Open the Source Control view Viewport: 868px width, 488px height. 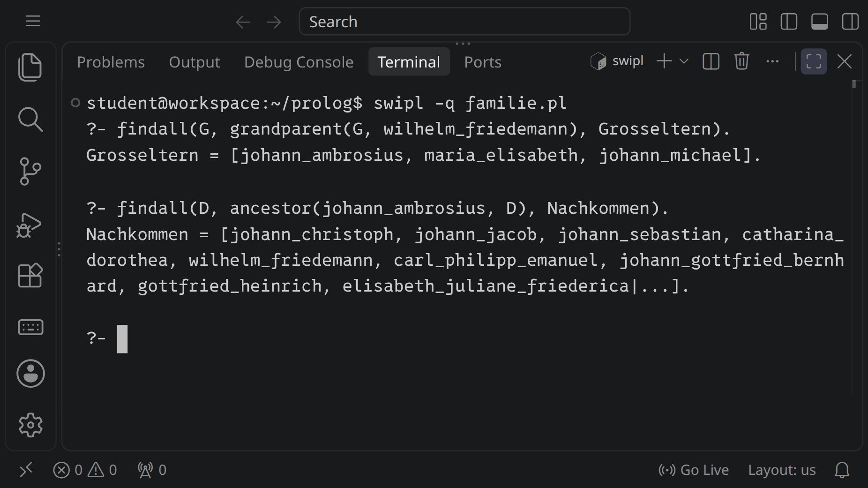click(30, 171)
